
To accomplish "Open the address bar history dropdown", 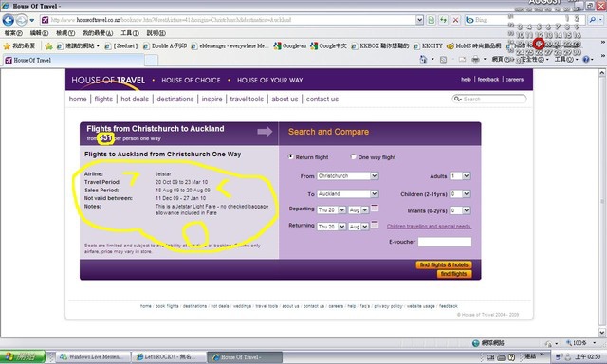I will click(419, 20).
